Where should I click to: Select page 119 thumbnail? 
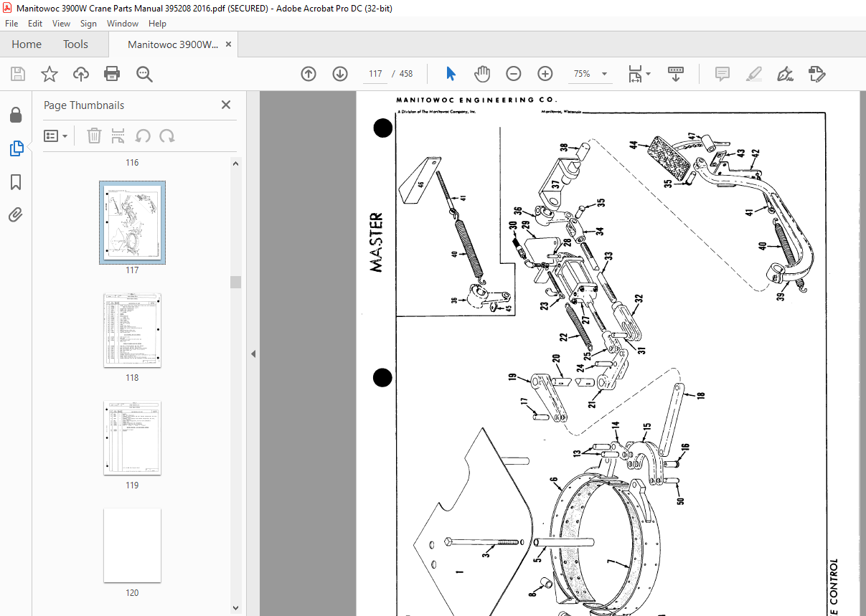(x=132, y=437)
